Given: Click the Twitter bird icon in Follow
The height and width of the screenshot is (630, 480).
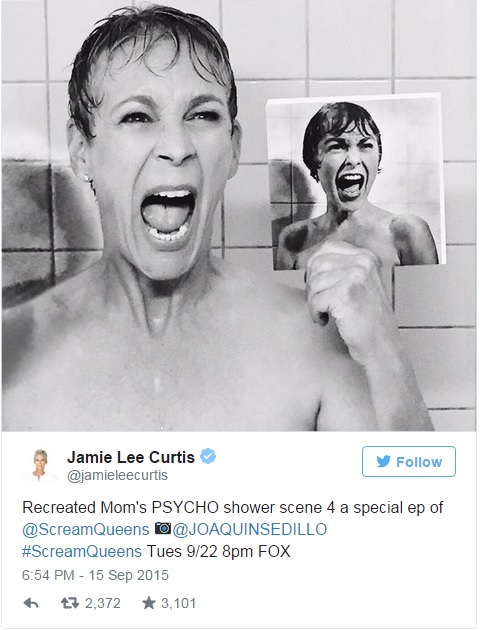Looking at the screenshot, I should pos(383,462).
